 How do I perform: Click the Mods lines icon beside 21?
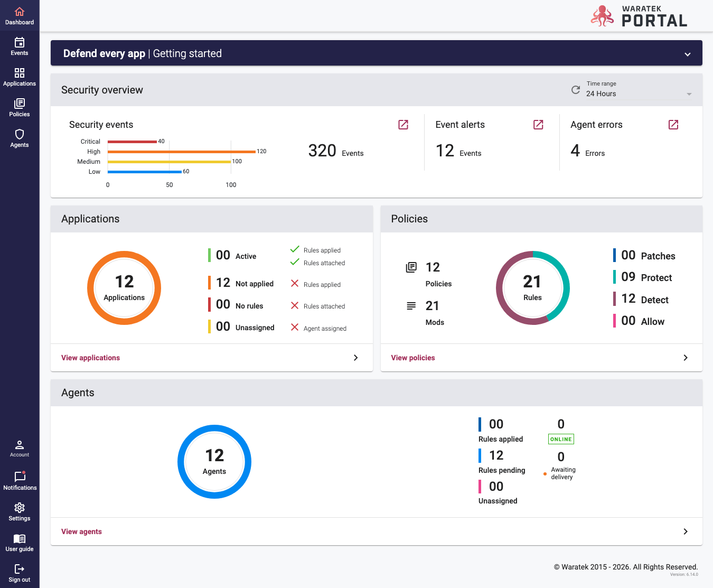[411, 306]
